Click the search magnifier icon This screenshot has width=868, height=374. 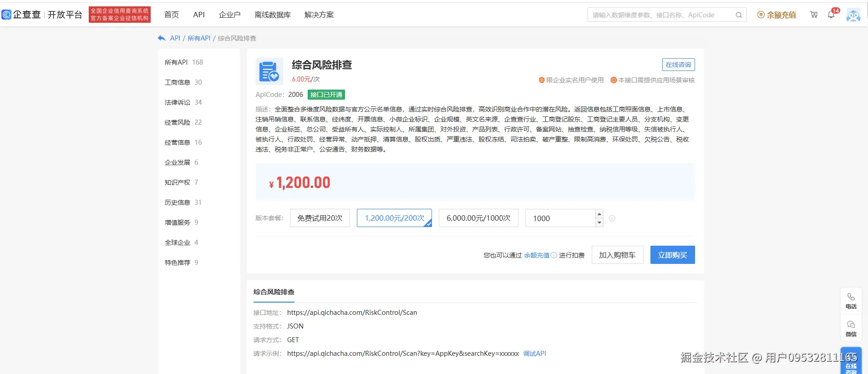coord(739,15)
